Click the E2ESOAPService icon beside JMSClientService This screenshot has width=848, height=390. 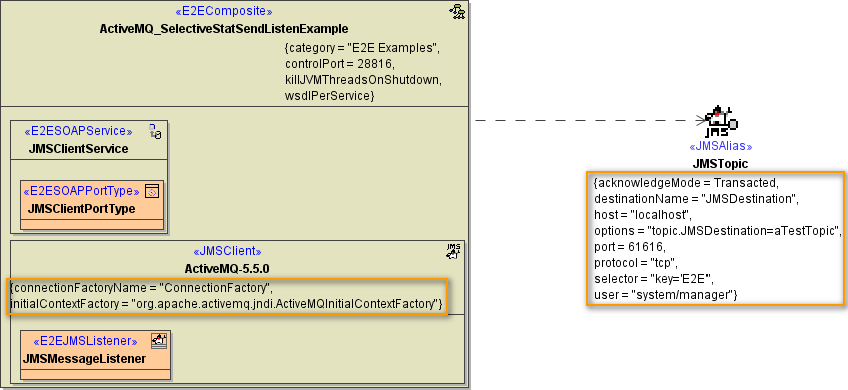[155, 131]
